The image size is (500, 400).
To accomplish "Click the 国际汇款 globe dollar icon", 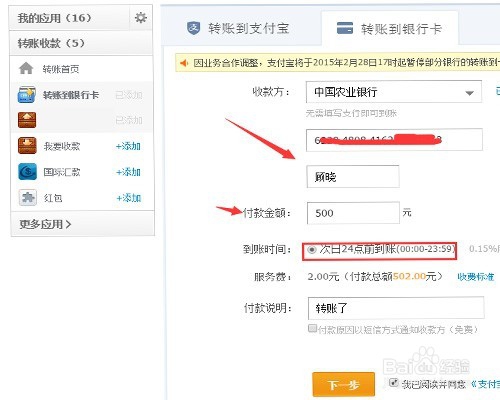I will click(27, 172).
